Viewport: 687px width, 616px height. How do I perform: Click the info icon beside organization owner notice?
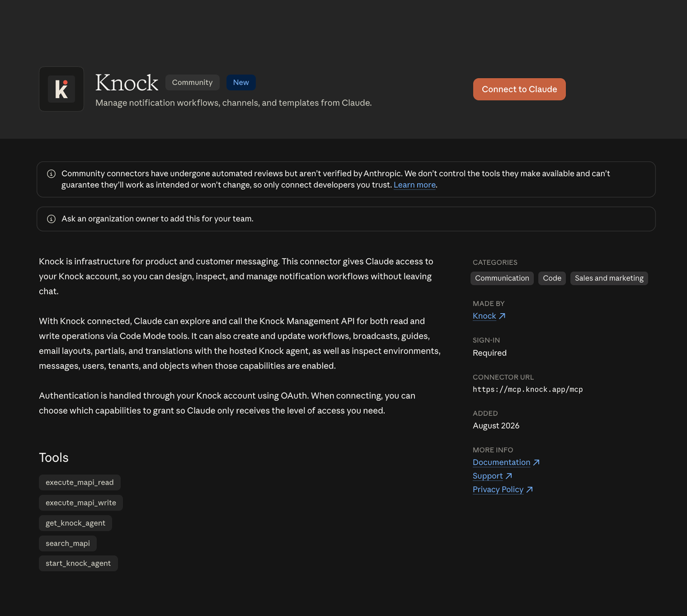51,219
